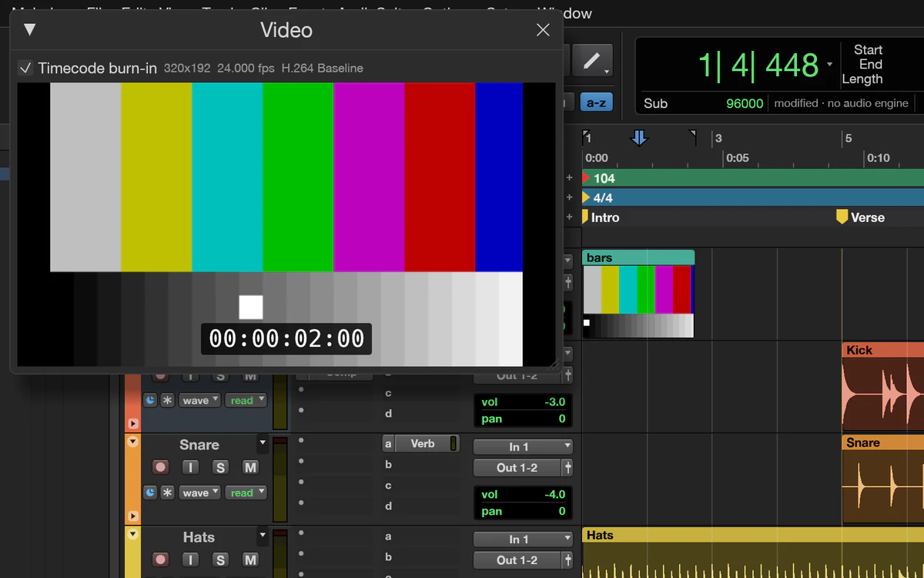Screen dimensions: 924x578
Task: Toggle the Timecode burn-in checkbox
Action: click(25, 68)
